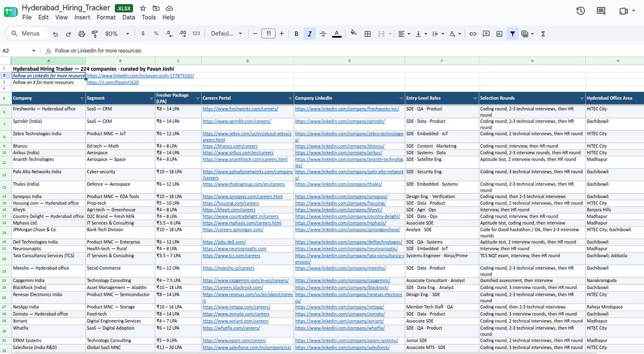
Task: Open the text color picker
Action: tap(336, 33)
